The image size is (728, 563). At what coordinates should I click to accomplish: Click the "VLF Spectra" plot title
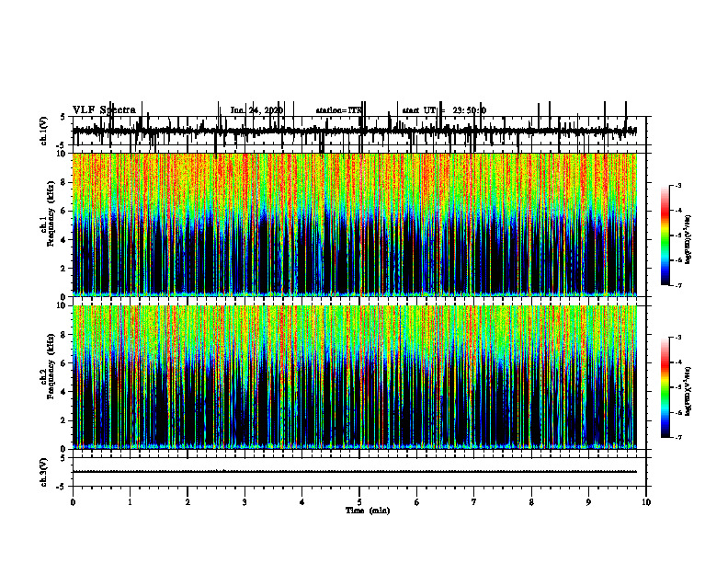pyautogui.click(x=104, y=110)
